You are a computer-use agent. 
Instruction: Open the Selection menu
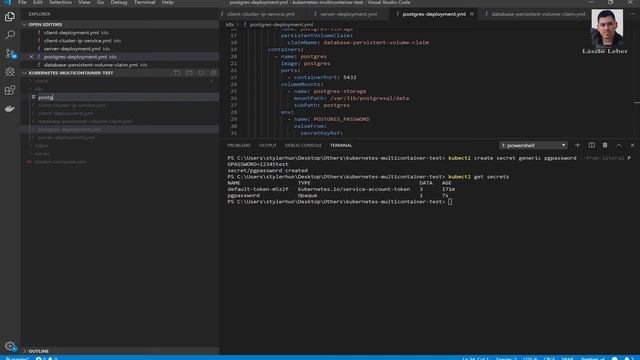pos(60,2)
